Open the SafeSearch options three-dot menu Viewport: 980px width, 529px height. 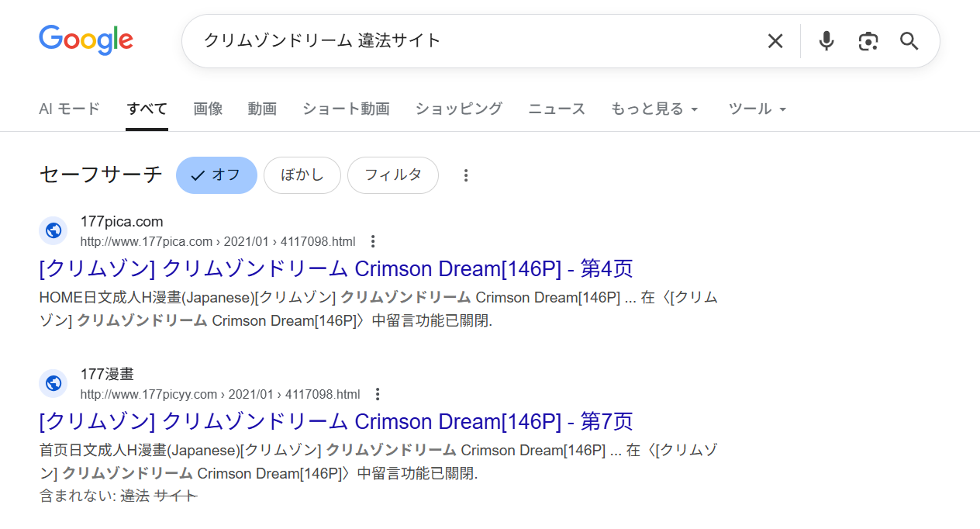[x=465, y=175]
